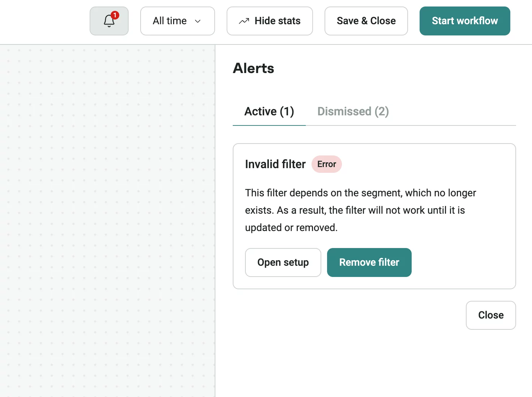The height and width of the screenshot is (397, 532).
Task: Remove the invalid filter
Action: coord(369,262)
